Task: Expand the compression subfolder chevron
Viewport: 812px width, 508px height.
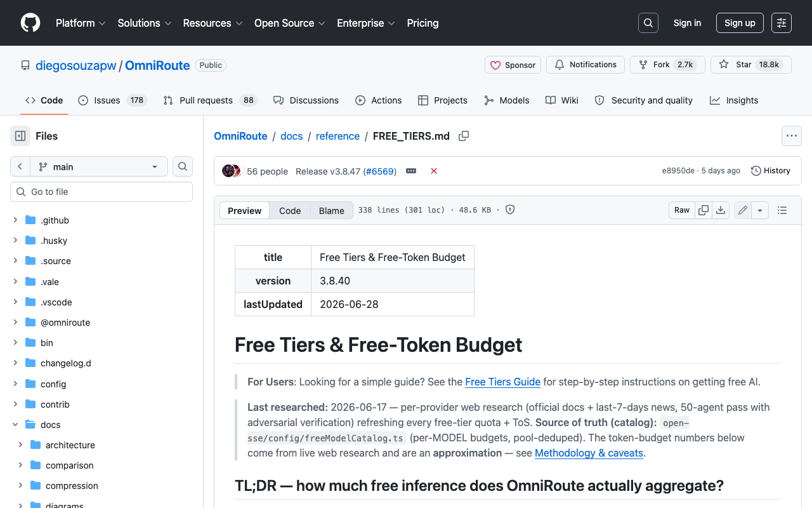Action: click(20, 486)
